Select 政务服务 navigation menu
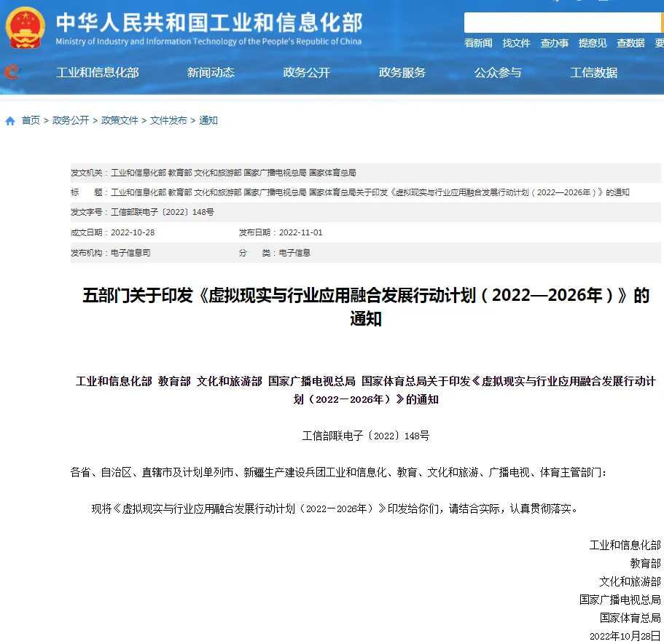 point(402,73)
